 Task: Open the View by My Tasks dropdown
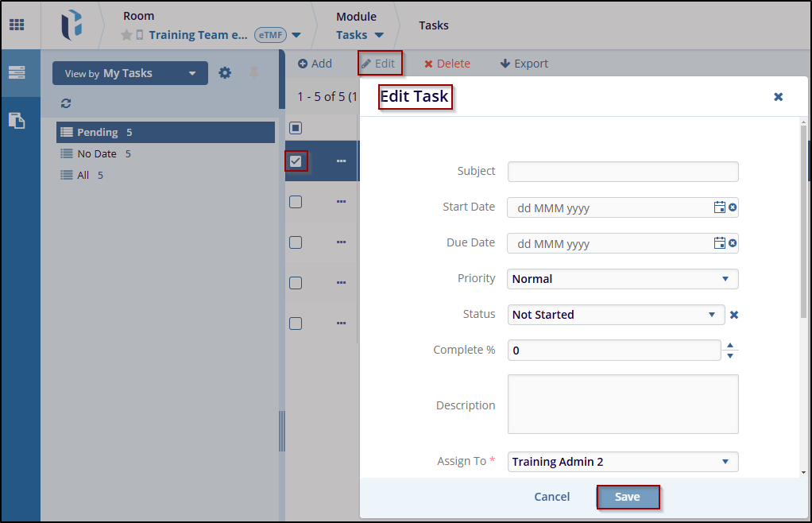[130, 73]
